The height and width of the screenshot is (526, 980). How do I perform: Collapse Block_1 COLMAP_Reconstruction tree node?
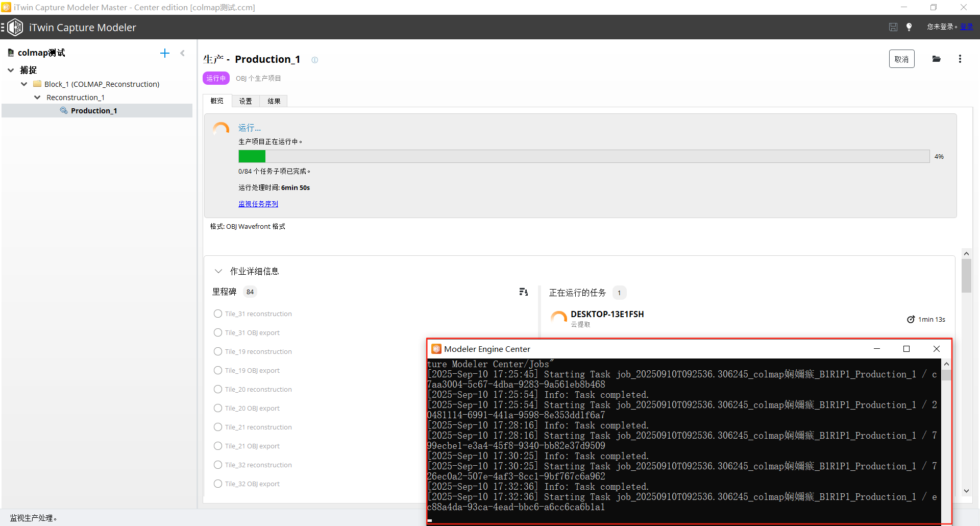(x=24, y=84)
